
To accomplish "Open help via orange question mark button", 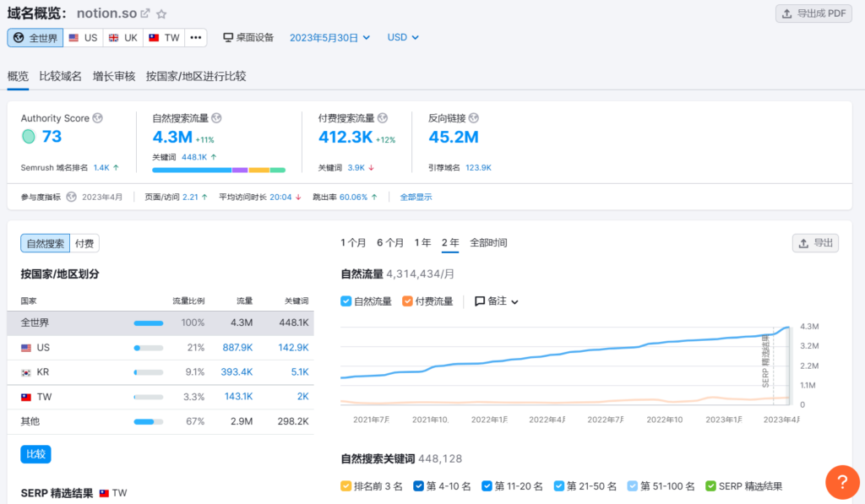I will [x=842, y=482].
